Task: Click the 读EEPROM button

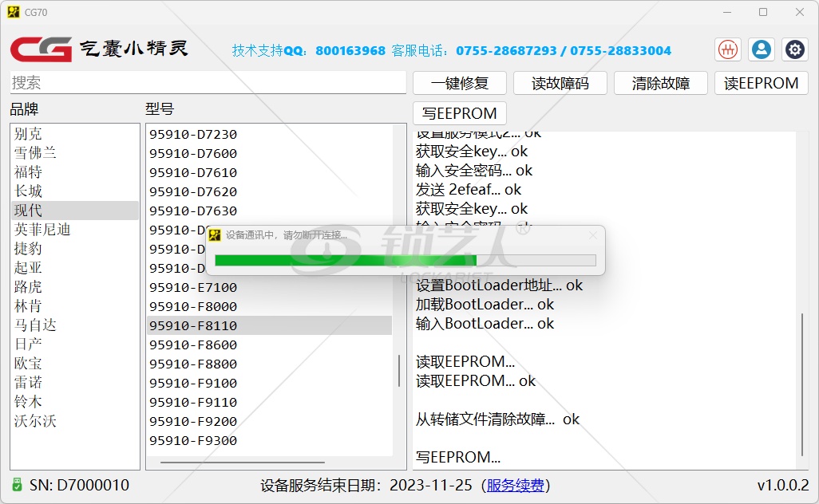Action: 761,84
